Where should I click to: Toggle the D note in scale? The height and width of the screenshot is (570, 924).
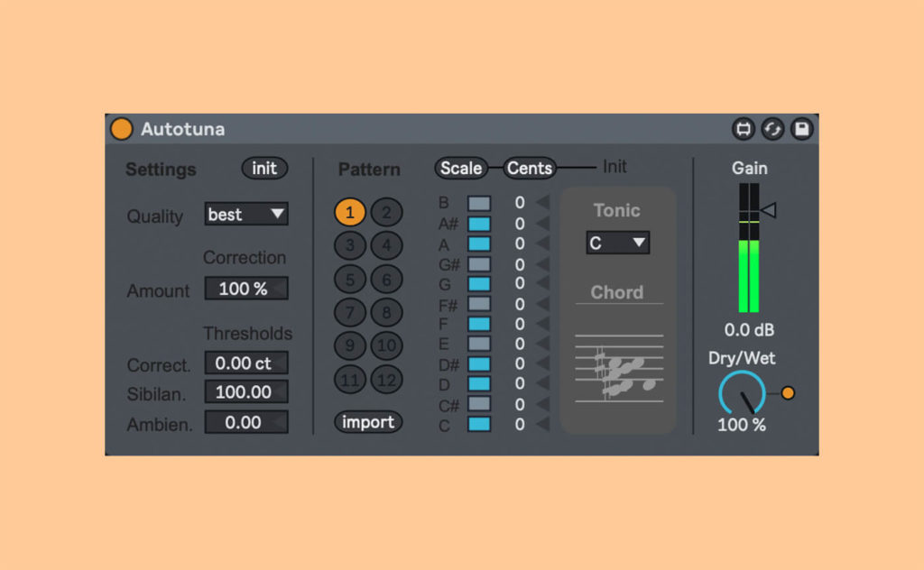(x=479, y=384)
